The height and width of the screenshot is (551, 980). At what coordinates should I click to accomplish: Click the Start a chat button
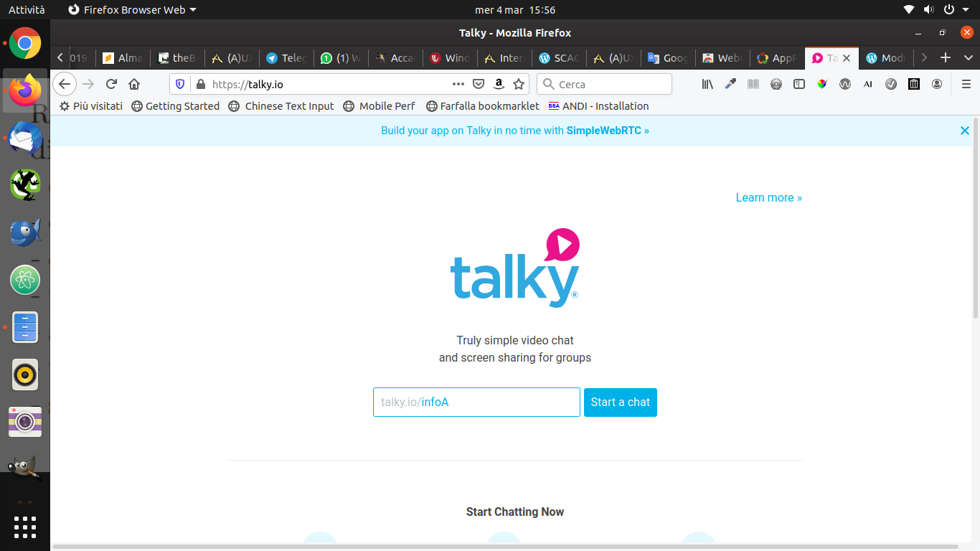[620, 402]
